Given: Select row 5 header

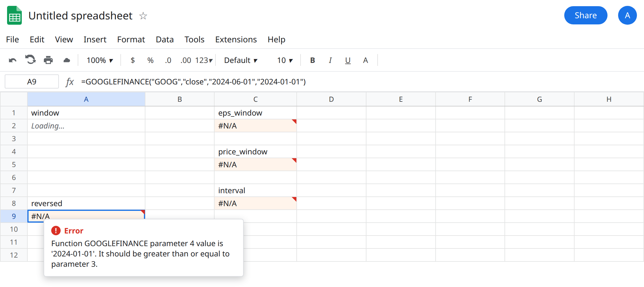Looking at the screenshot, I should click(x=14, y=165).
